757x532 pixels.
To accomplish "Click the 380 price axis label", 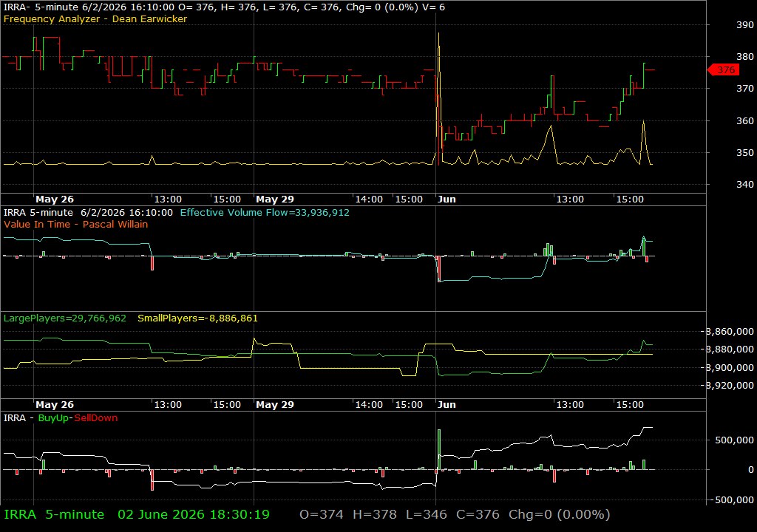I will tap(745, 56).
